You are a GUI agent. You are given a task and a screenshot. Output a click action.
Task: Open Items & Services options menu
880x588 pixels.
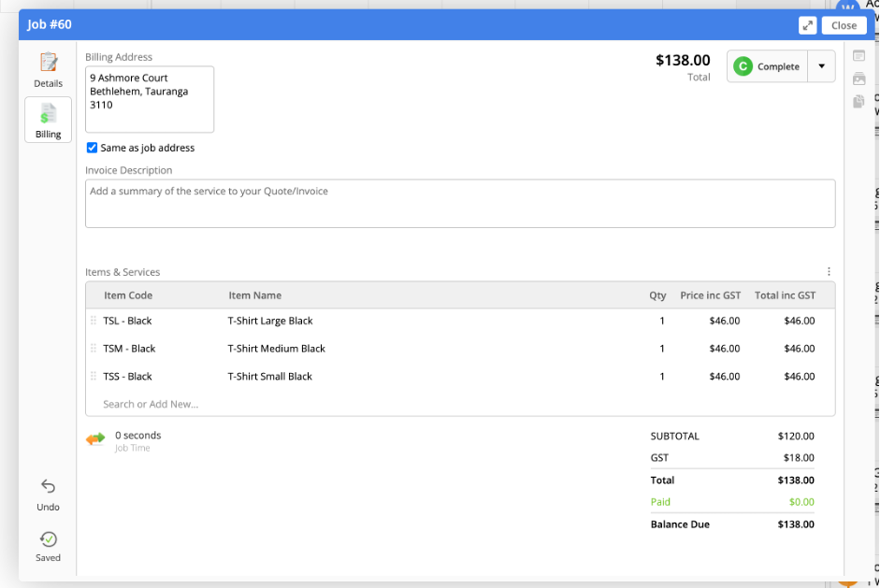point(829,271)
